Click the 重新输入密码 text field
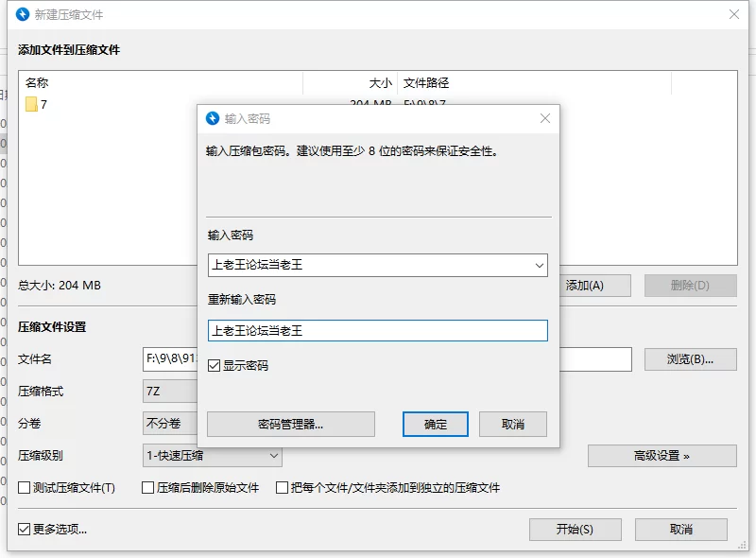This screenshot has width=756, height=558. [377, 331]
